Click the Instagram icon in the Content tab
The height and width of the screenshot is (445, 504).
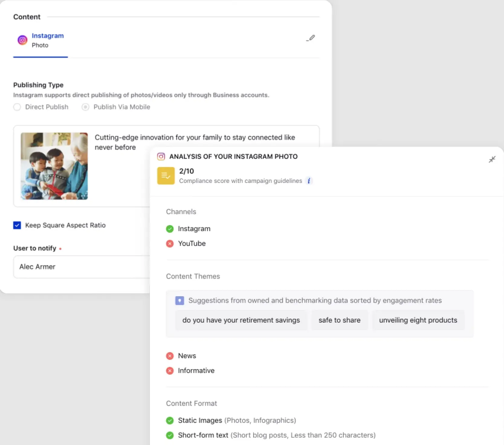pos(22,40)
